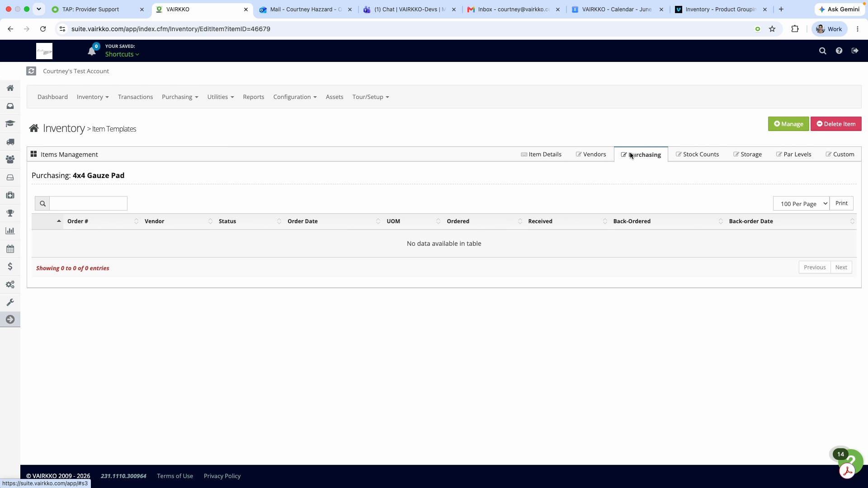Open the help question mark in header
The height and width of the screenshot is (488, 868).
(x=839, y=51)
